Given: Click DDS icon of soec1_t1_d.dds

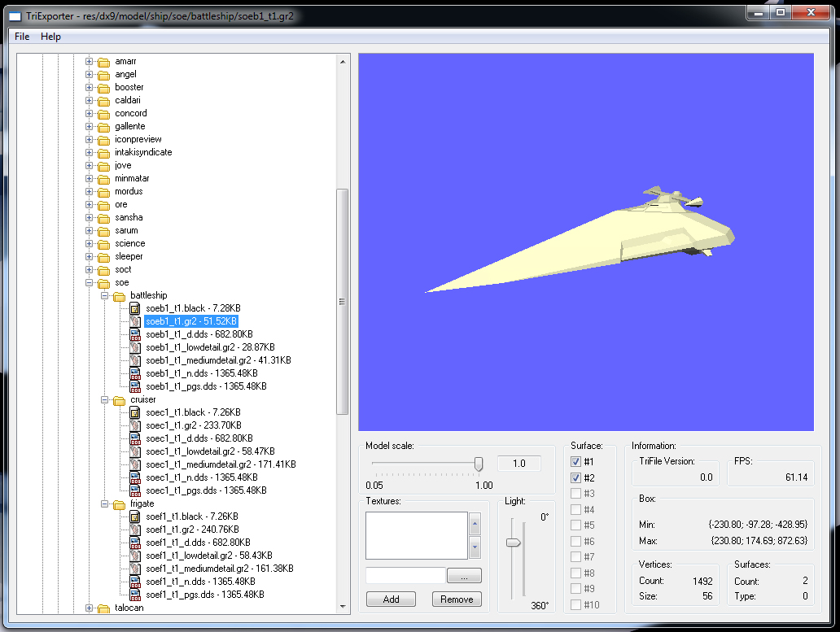Looking at the screenshot, I should click(x=135, y=438).
